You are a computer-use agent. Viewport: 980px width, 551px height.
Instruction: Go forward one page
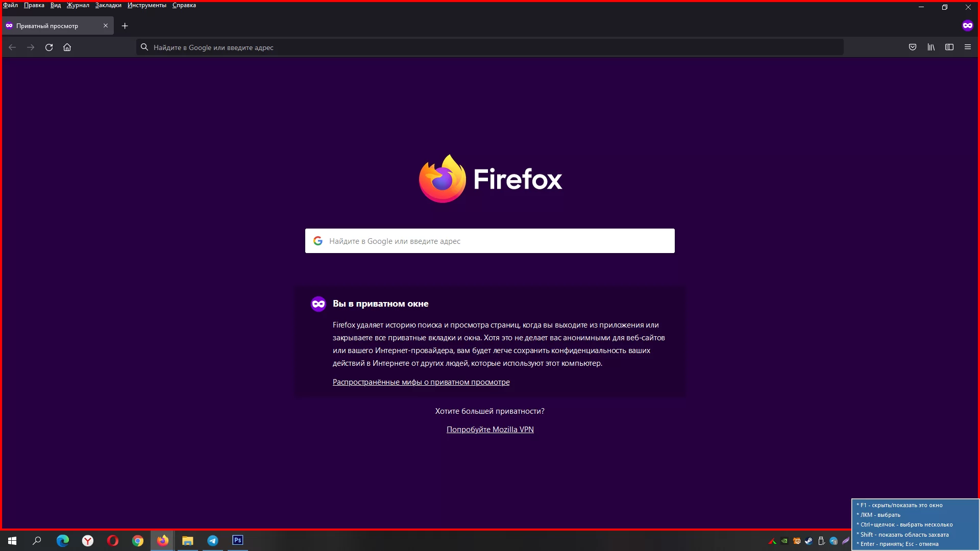(31, 47)
